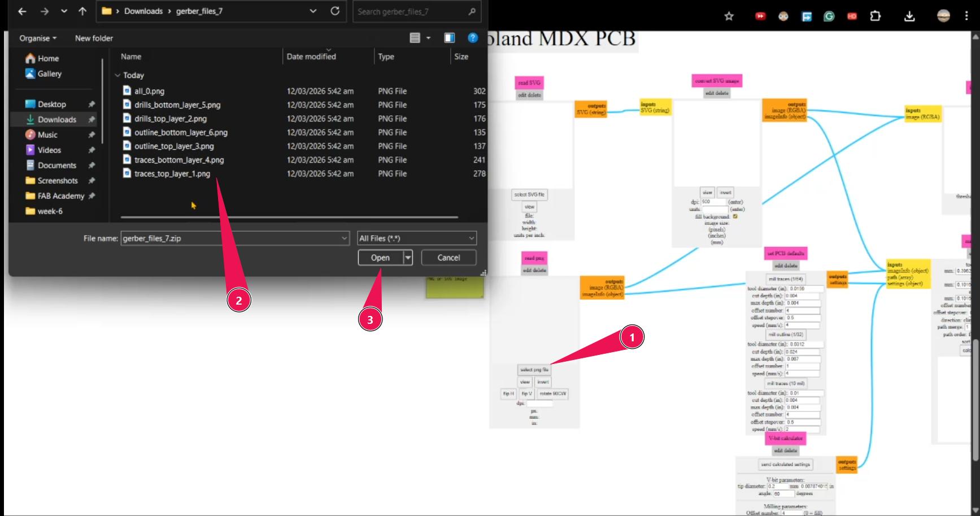Open the All Files type filter dropdown
This screenshot has height=516, width=980.
coord(417,239)
